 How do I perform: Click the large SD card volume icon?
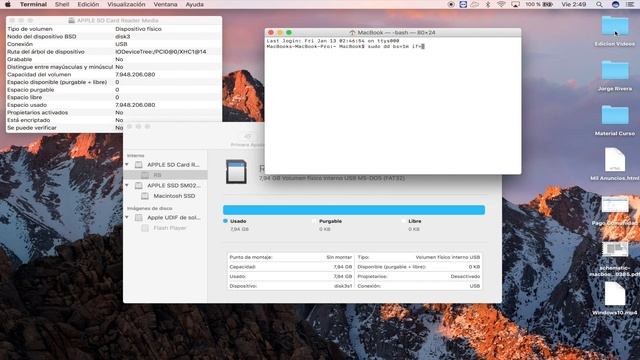[x=236, y=171]
